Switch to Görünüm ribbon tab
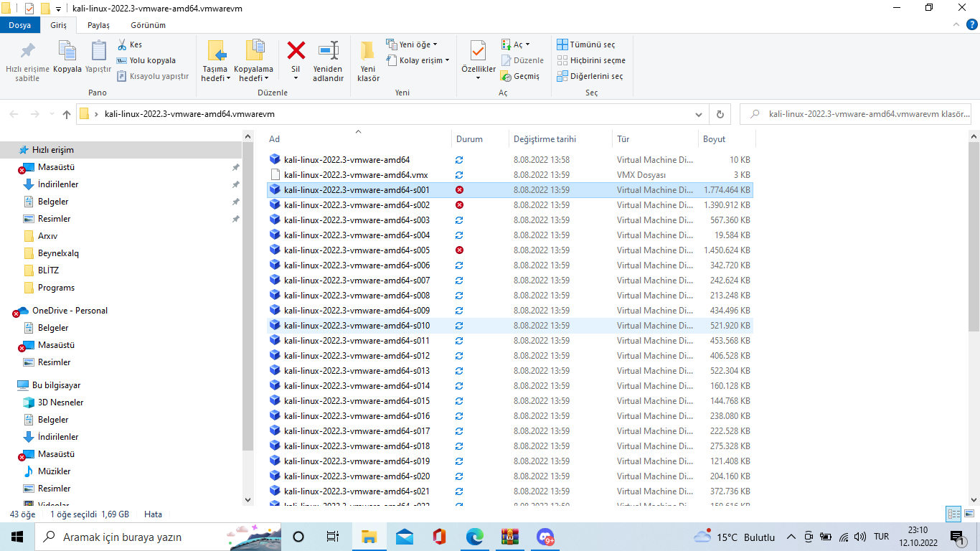The height and width of the screenshot is (551, 980). coord(148,25)
